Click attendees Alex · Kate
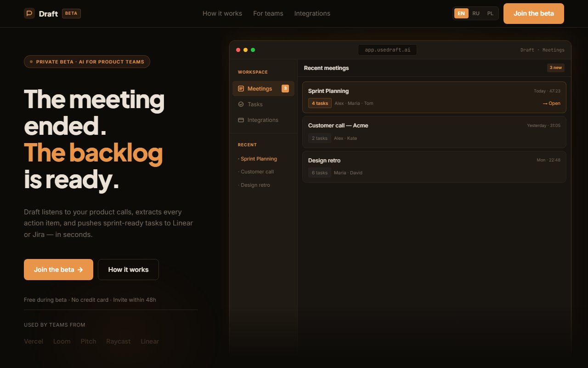The image size is (588, 368). point(345,138)
